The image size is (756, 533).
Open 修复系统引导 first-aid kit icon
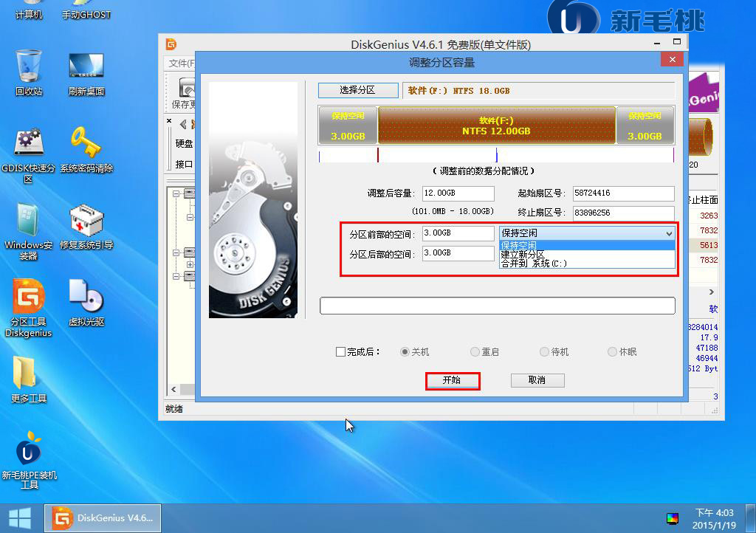[x=86, y=227]
